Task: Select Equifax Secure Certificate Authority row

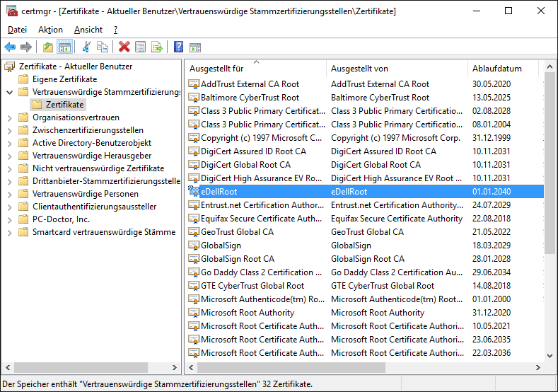Action: (x=366, y=219)
